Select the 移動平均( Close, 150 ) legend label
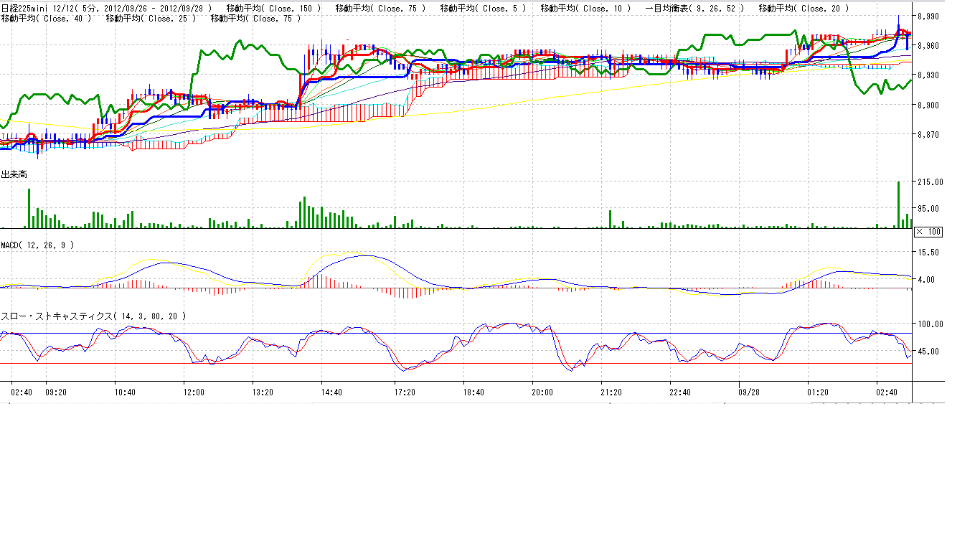This screenshot has width=980, height=551. click(275, 9)
